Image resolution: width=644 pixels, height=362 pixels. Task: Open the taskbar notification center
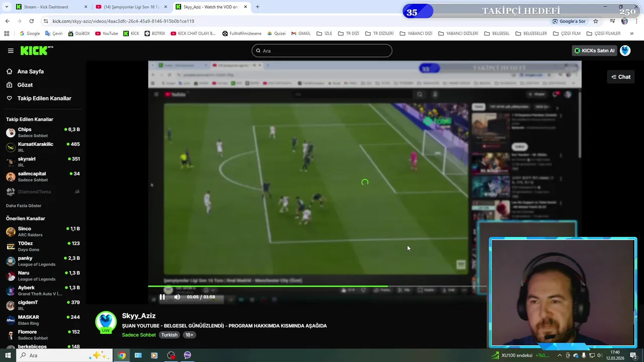click(x=633, y=355)
